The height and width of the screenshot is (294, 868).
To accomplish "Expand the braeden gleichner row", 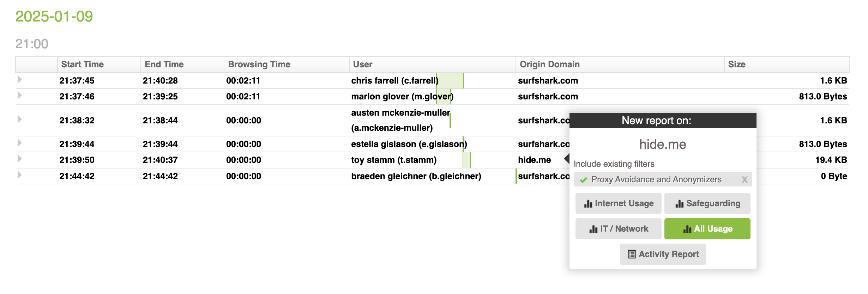I will [20, 175].
